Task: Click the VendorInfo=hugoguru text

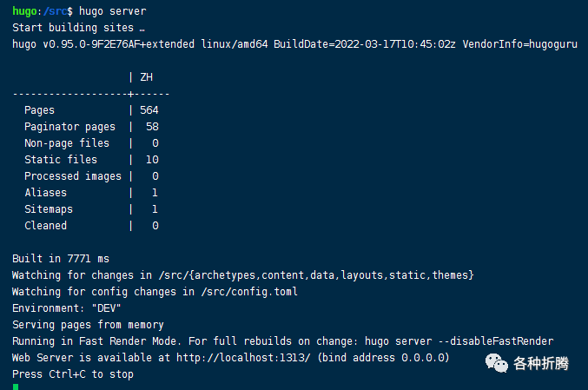Action: (x=519, y=43)
